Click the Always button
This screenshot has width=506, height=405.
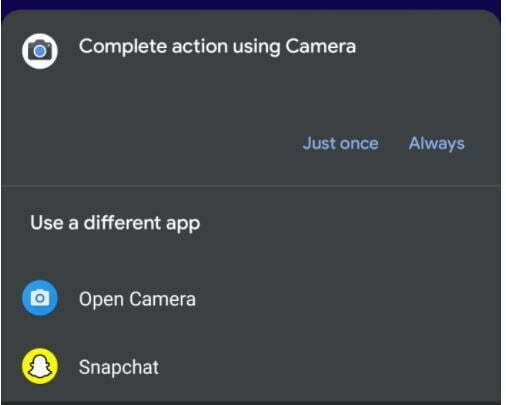(x=436, y=144)
